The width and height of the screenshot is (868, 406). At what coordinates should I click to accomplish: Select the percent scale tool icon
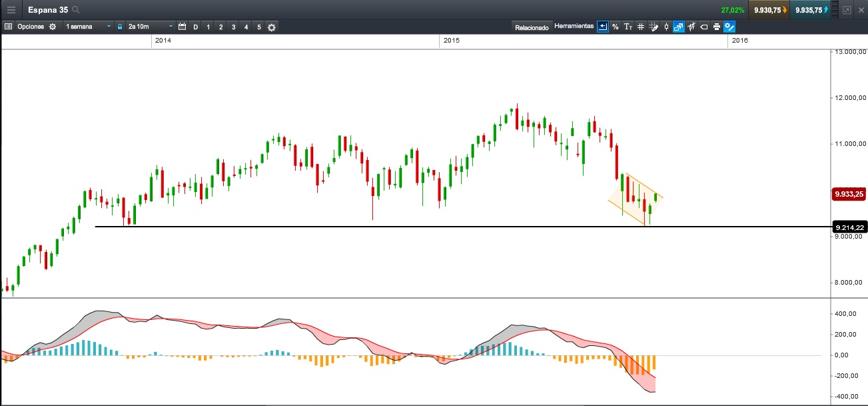coord(615,27)
